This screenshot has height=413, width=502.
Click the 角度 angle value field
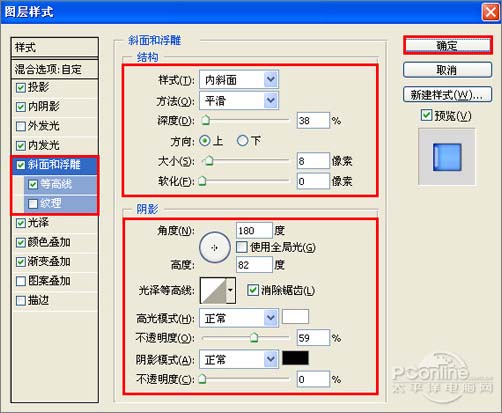point(254,230)
